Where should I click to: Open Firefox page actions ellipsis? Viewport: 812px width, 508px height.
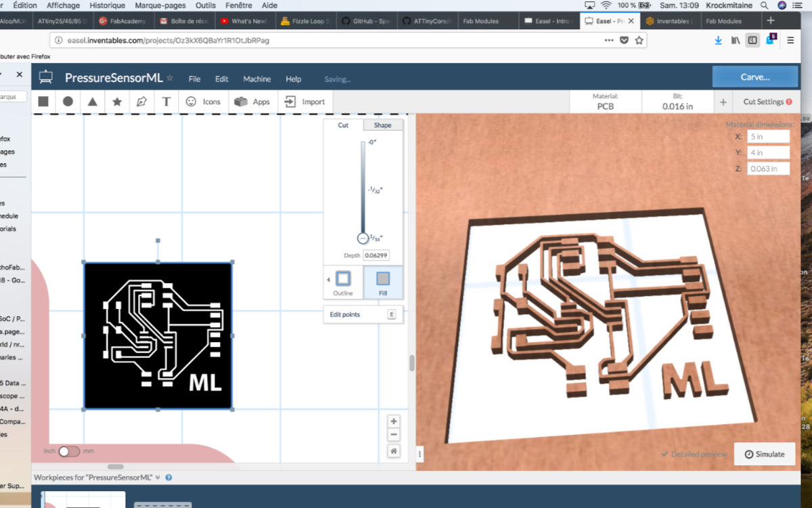pyautogui.click(x=609, y=40)
